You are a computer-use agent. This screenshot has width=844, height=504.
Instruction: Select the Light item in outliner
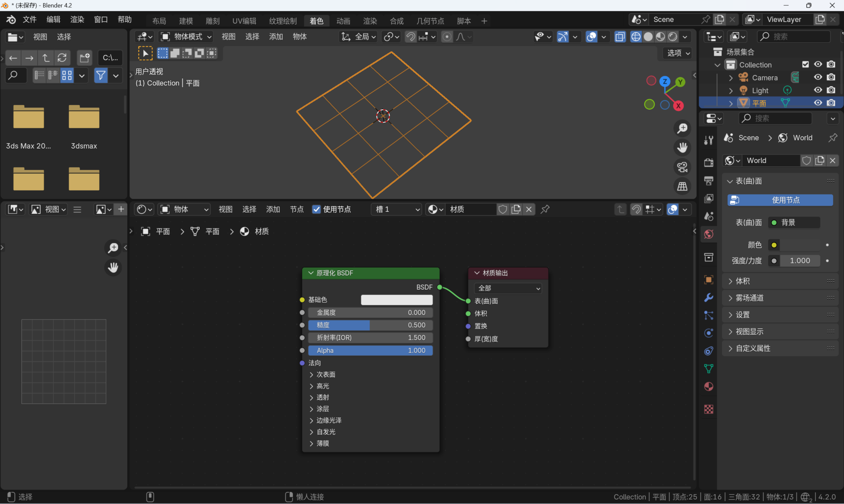coord(760,90)
